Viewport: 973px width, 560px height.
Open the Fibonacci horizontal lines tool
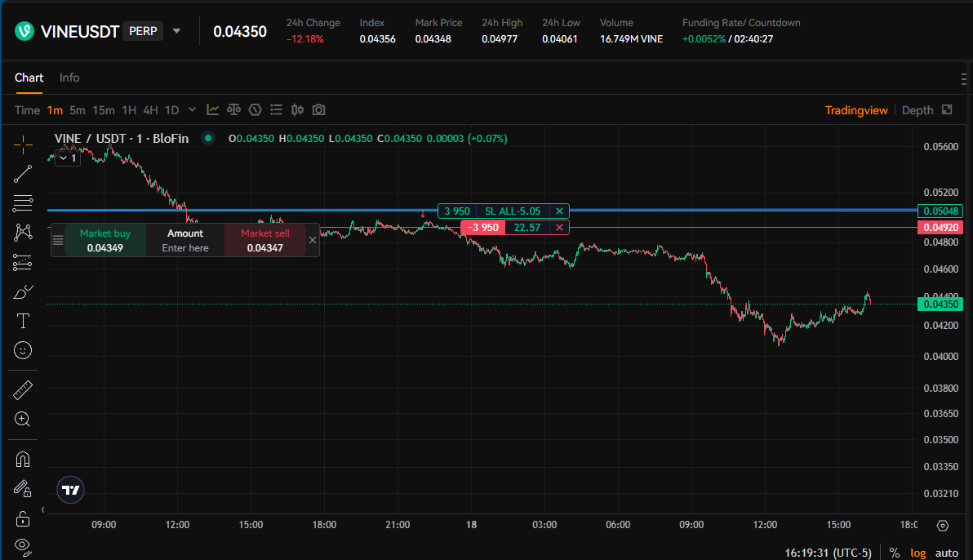point(23,203)
